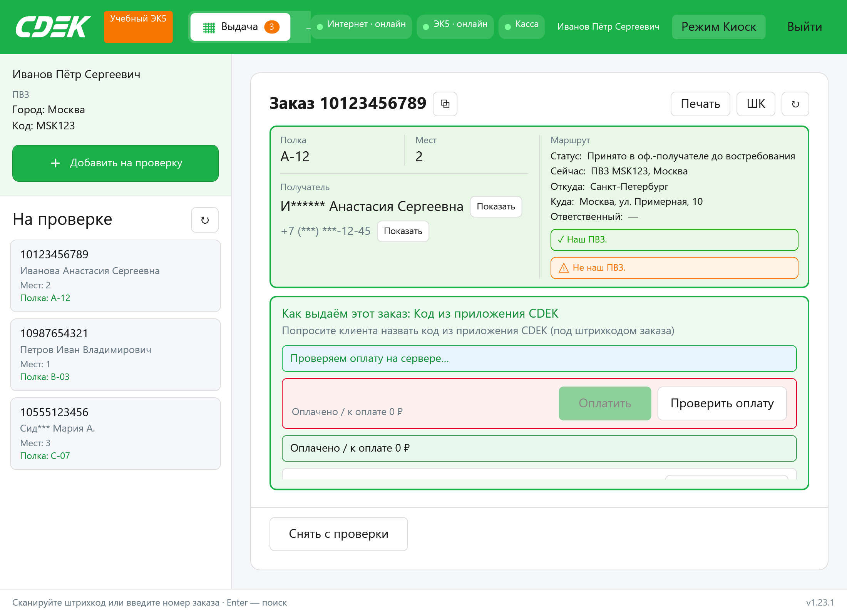Viewport: 847px width, 616px height.
Task: Show the recipient's phone number
Action: pos(403,231)
